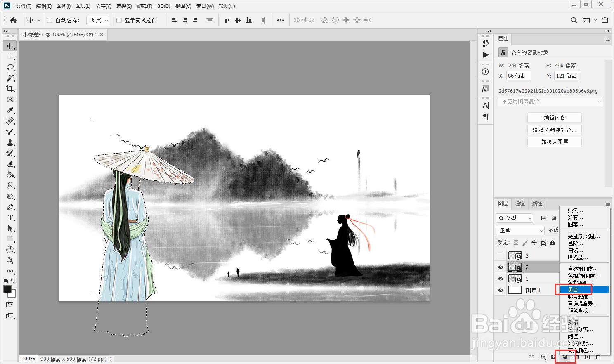Select the History Brush tool

coord(10,153)
